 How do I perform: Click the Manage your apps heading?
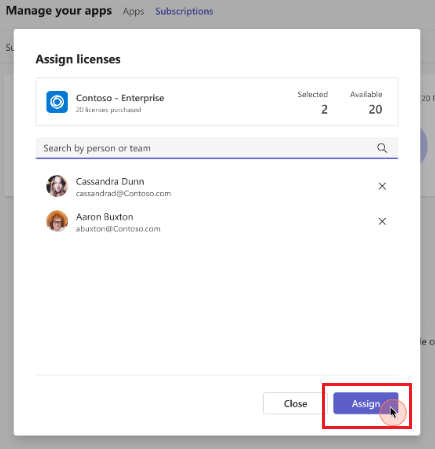click(x=59, y=11)
